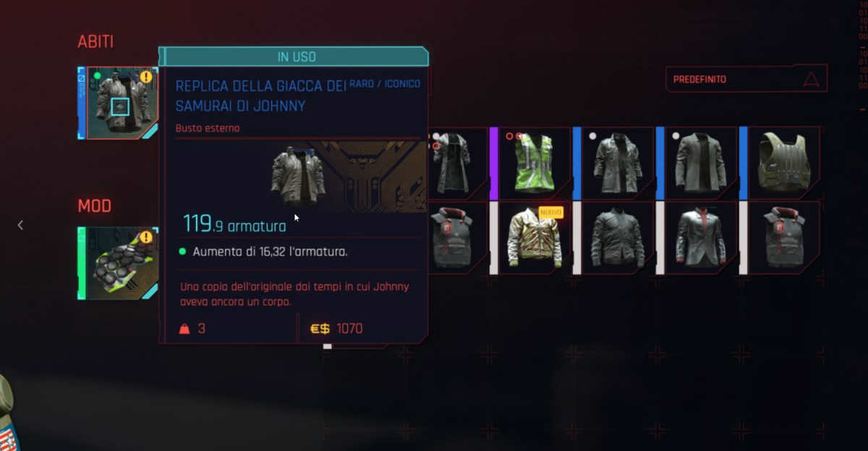This screenshot has width=868, height=451.
Task: Click the triangle arrow of PREDEFINITO filter
Action: coord(812,79)
